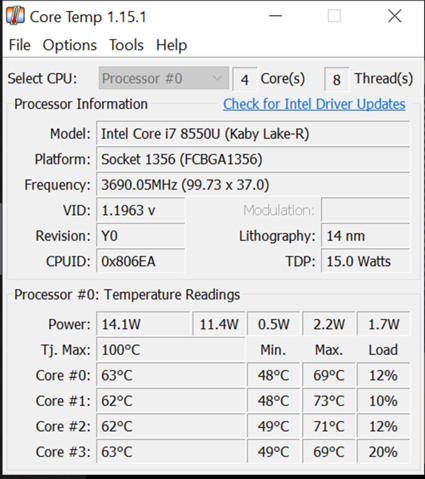
Task: Click the Platform value Socket 1356
Action: 253,159
